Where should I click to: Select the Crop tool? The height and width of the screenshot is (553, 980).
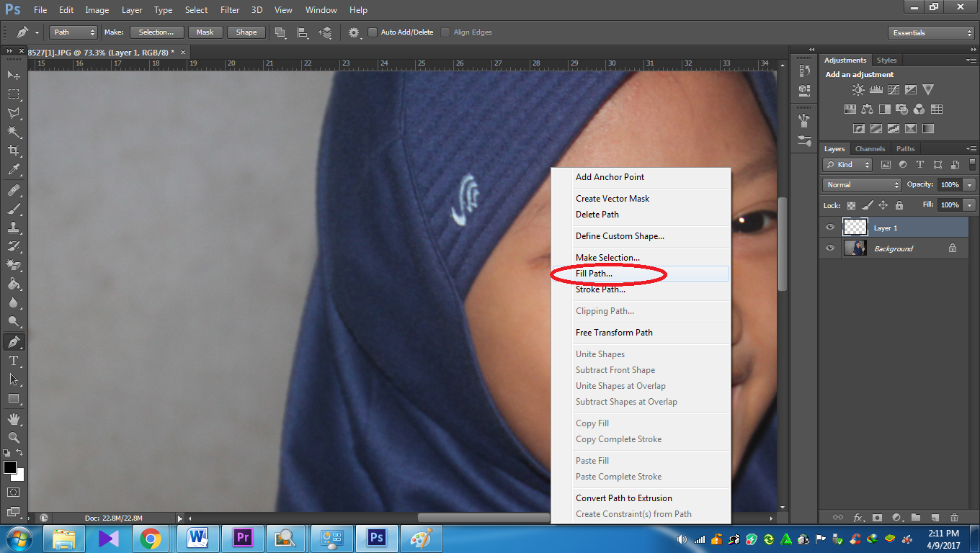coord(13,149)
